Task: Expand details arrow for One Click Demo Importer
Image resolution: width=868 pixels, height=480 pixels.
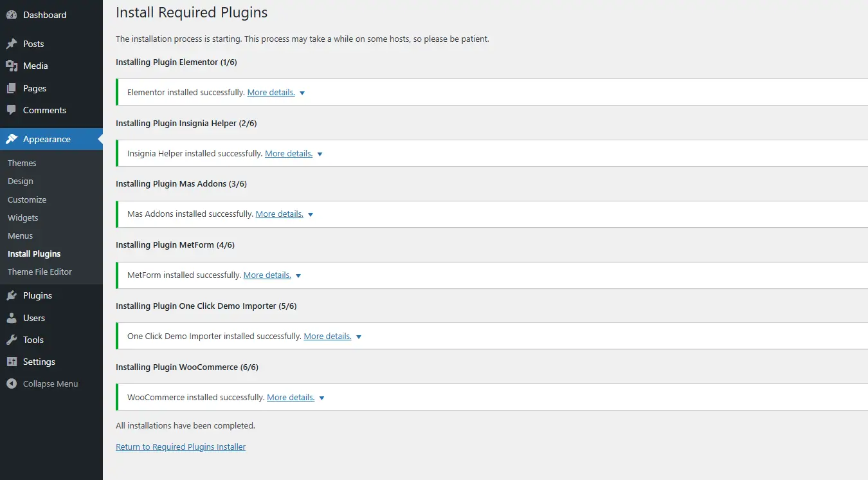Action: pos(359,337)
